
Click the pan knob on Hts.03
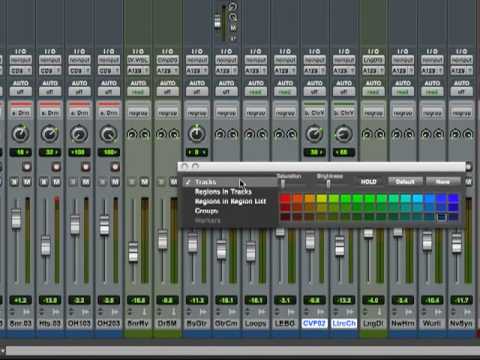click(50, 134)
